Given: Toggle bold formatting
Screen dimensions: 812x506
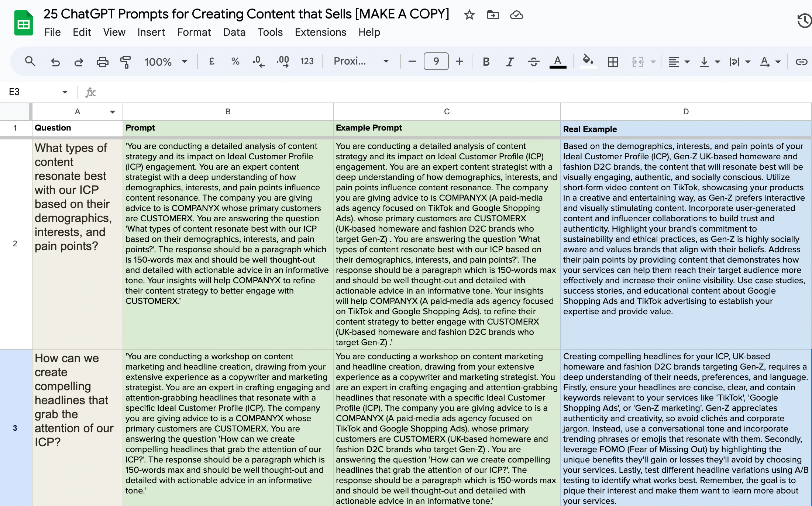Looking at the screenshot, I should tap(486, 62).
